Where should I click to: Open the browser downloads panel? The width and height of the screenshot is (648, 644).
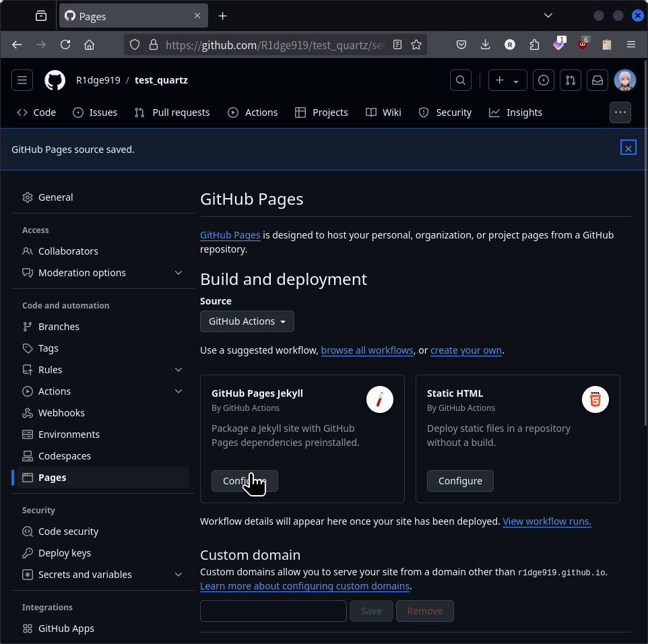click(x=486, y=44)
